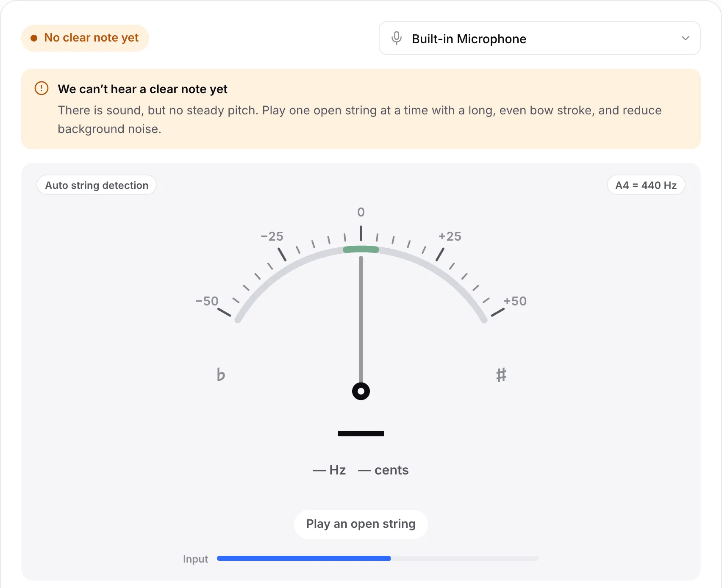Click the alert description about steady pitch
The image size is (722, 588).
(360, 119)
